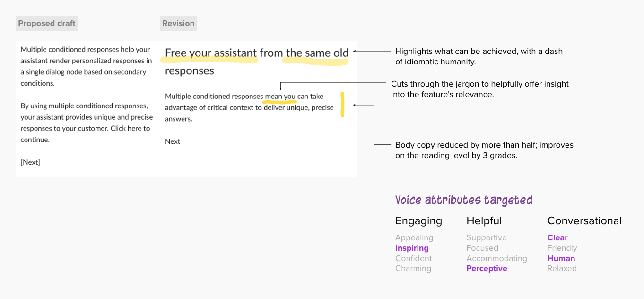The image size is (644, 299).
Task: Click the highlighted 'Inspiring' attribute
Action: click(412, 248)
